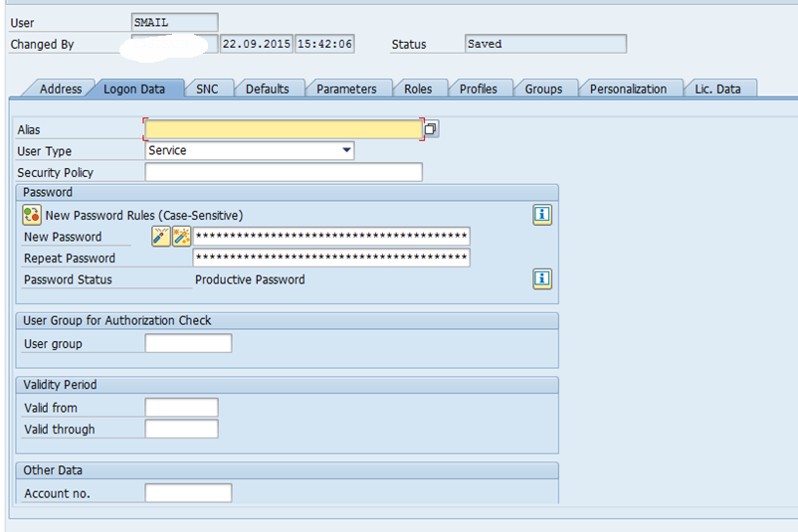Select the Logon Data tab
This screenshot has width=798, height=532.
(x=134, y=89)
